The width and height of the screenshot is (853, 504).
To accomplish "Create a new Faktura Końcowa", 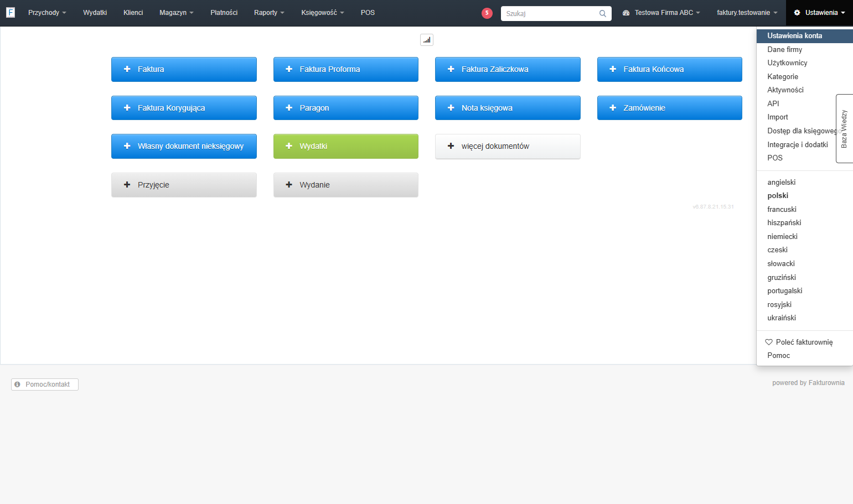I will [x=670, y=69].
